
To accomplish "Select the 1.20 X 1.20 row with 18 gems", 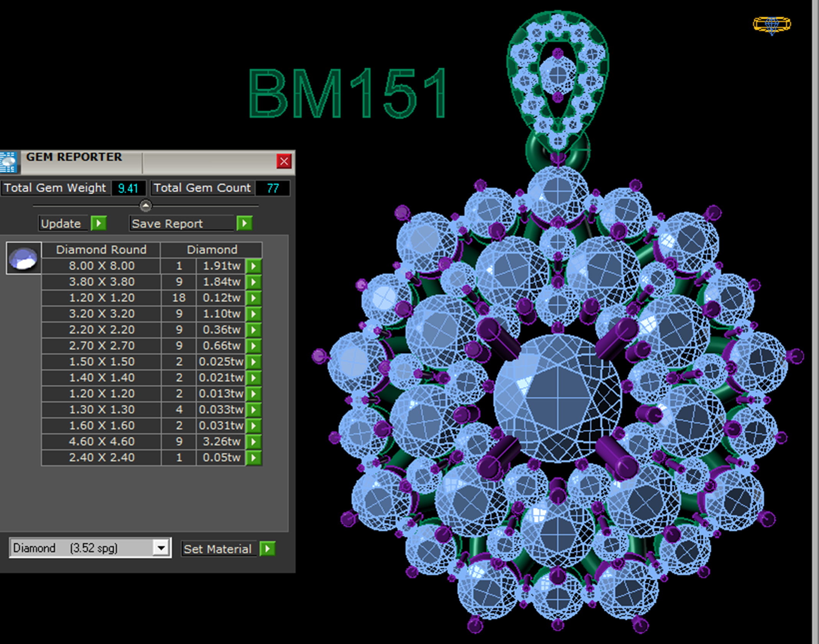I will pyautogui.click(x=102, y=298).
